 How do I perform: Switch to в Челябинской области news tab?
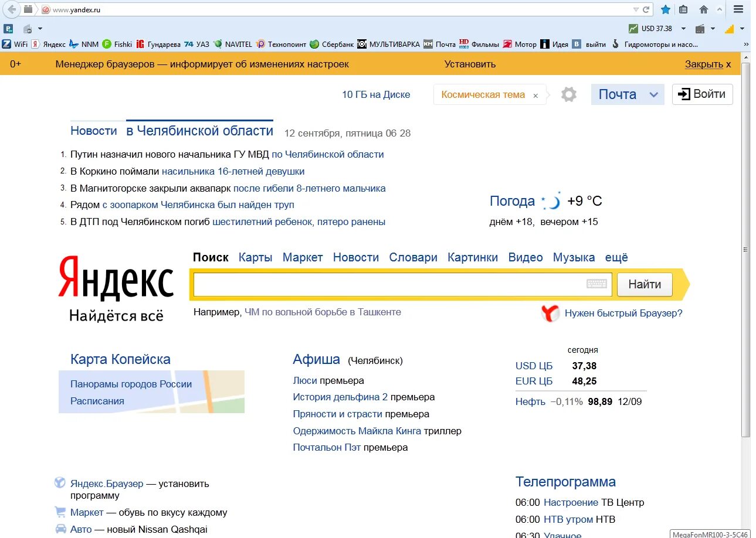[x=199, y=130]
